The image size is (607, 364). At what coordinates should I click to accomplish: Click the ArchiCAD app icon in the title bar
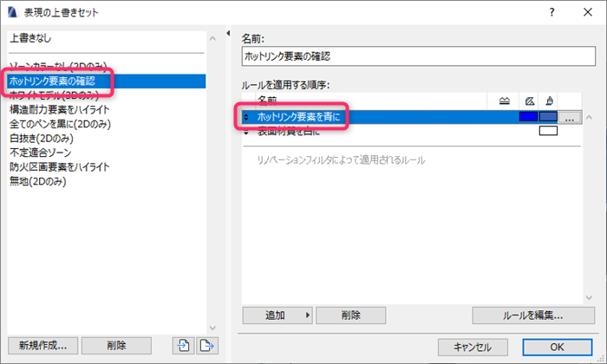click(12, 12)
